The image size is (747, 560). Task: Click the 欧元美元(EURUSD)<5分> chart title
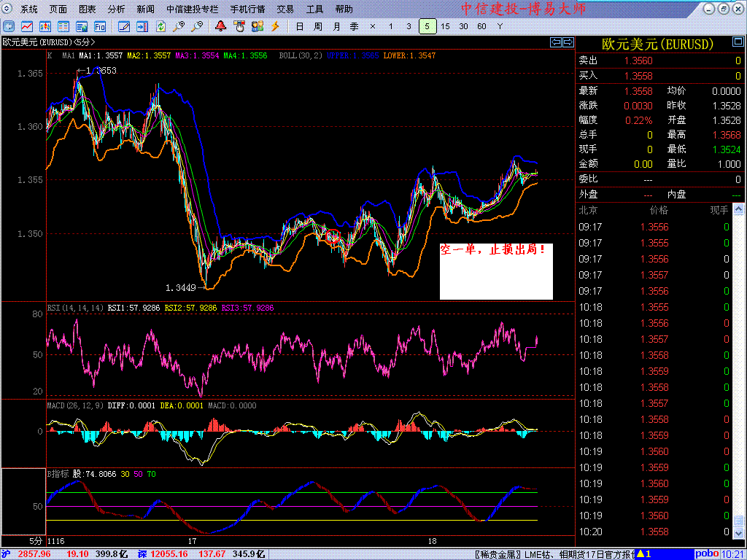[49, 42]
